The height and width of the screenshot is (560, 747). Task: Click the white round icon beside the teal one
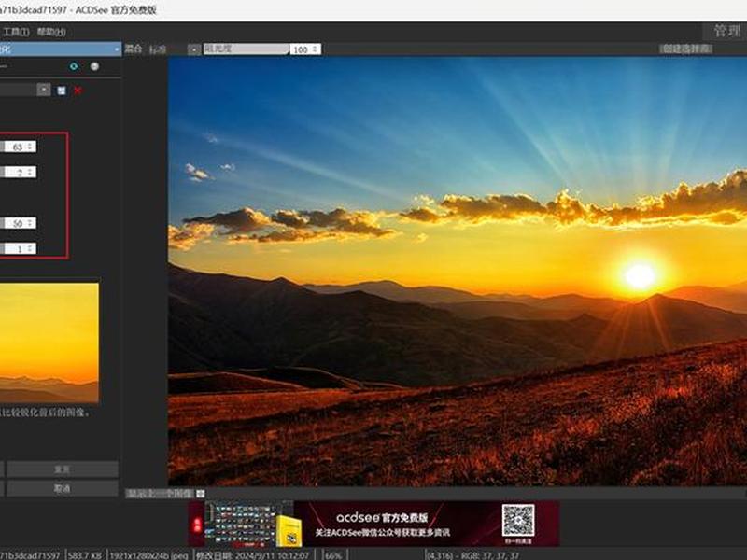pyautogui.click(x=95, y=66)
